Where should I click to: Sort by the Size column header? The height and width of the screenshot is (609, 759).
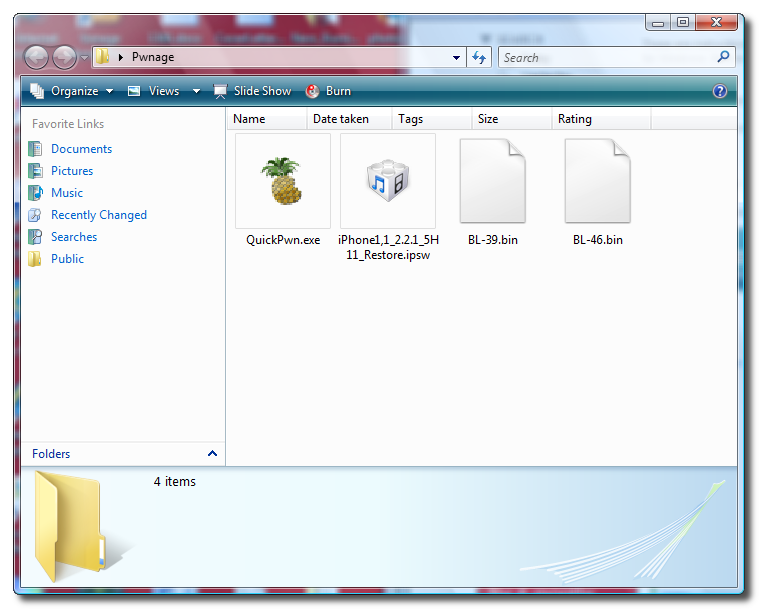click(x=512, y=119)
